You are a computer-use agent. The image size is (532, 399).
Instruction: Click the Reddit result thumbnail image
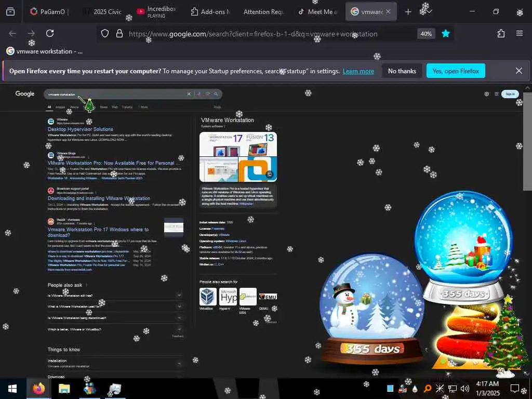[174, 228]
